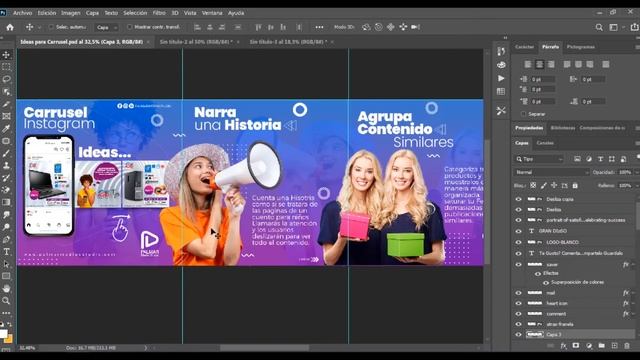Click the foreground color swatch
The image size is (640, 360).
(3, 333)
